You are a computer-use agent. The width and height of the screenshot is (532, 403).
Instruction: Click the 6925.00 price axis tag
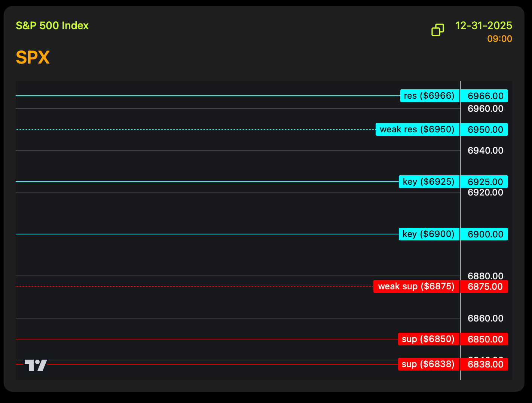pos(485,182)
